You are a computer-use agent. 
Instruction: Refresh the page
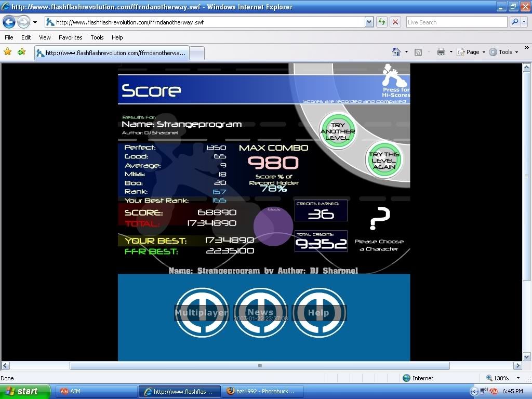(x=382, y=22)
